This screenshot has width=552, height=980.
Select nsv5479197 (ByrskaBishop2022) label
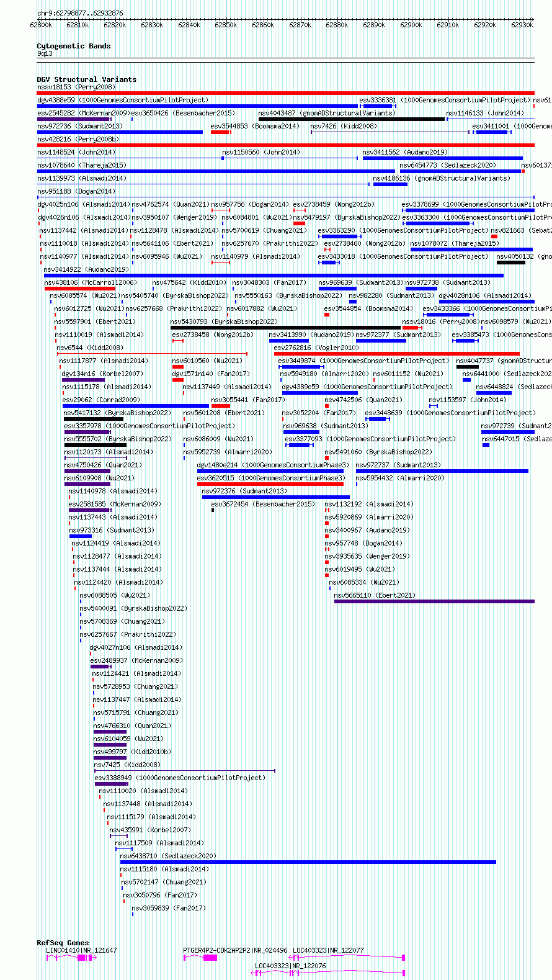[x=347, y=218]
